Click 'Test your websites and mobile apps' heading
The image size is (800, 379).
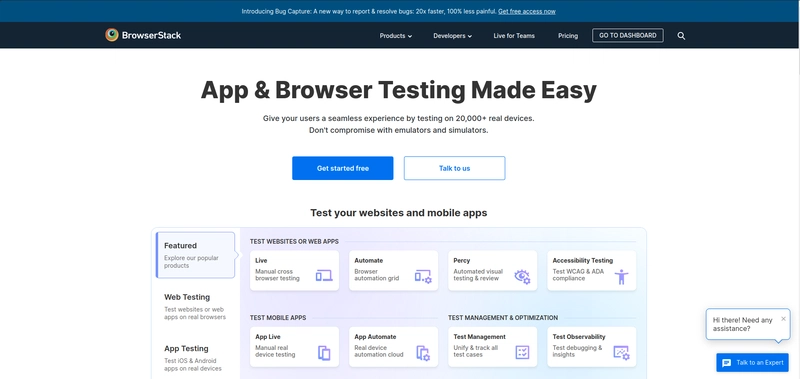click(x=398, y=213)
